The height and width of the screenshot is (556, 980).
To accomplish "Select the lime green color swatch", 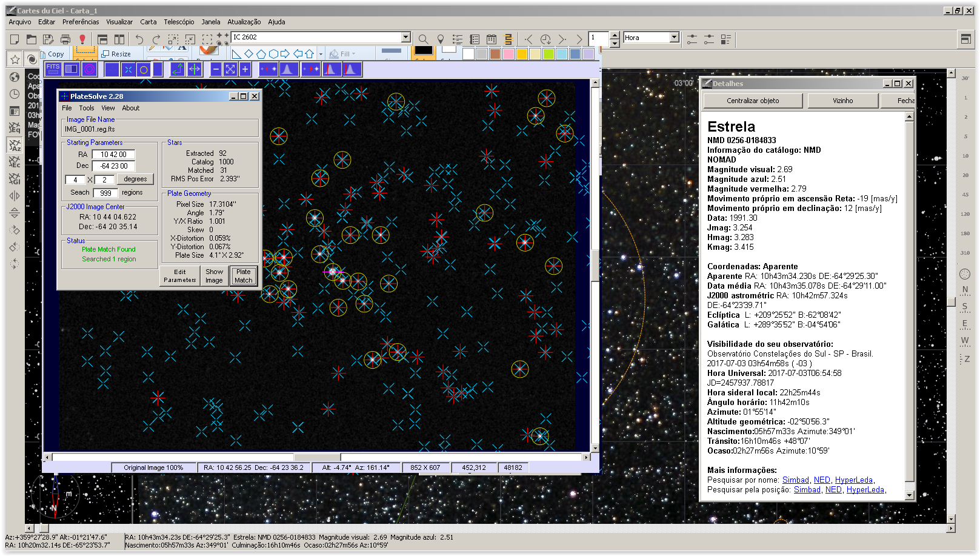I will [x=548, y=54].
